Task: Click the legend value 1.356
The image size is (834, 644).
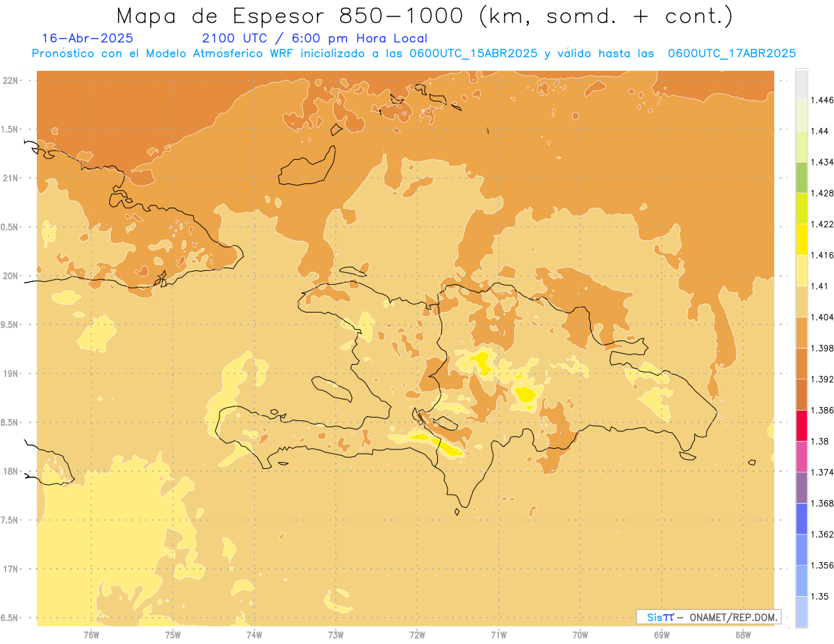Action: coord(821,565)
